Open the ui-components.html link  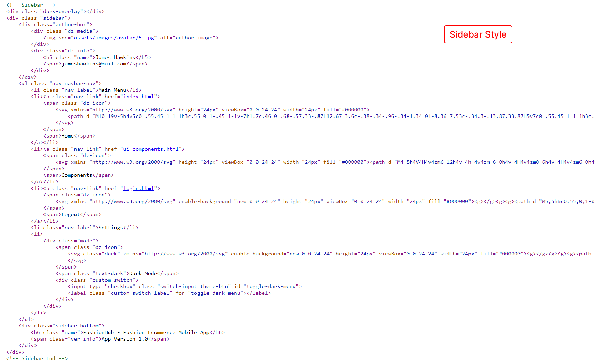pos(151,149)
